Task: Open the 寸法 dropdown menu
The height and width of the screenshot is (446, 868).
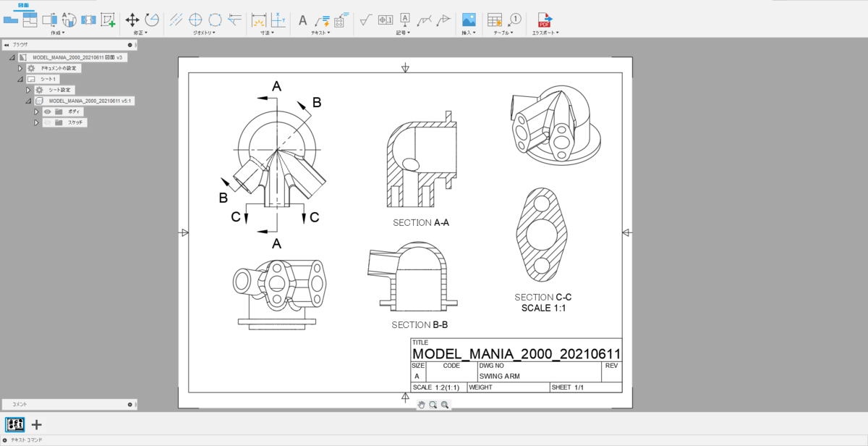Action: tap(267, 33)
